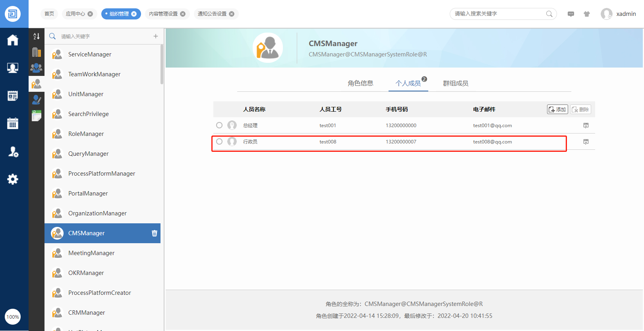This screenshot has width=644, height=331.
Task: Click the xadmin username
Action: [626, 14]
